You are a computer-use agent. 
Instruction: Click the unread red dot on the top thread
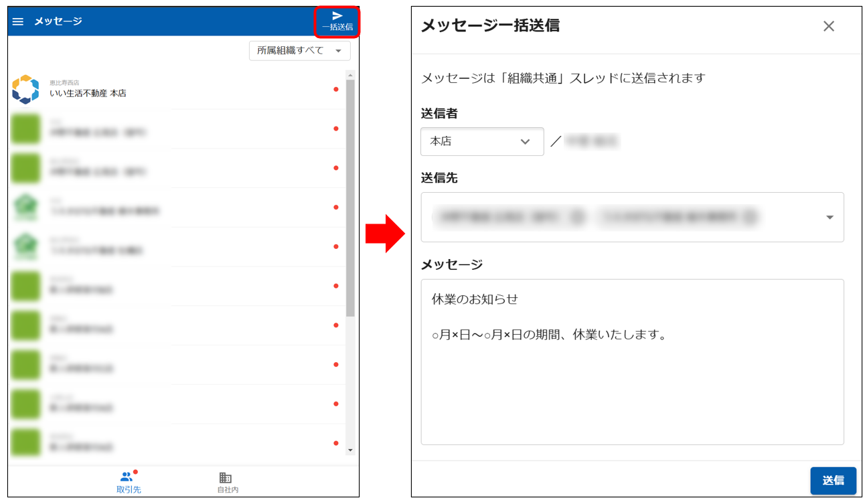coord(335,88)
